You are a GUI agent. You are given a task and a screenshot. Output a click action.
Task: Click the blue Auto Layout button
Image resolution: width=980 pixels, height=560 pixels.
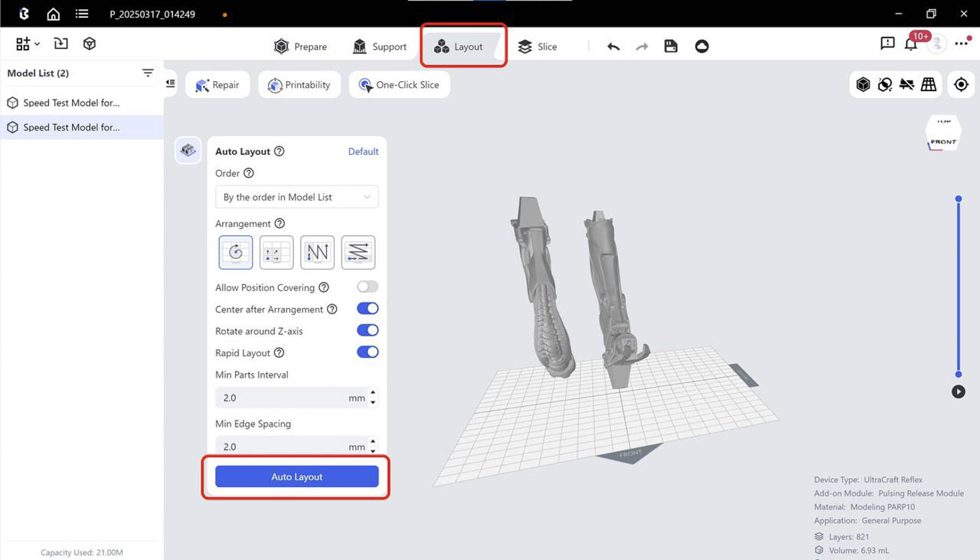(x=297, y=477)
